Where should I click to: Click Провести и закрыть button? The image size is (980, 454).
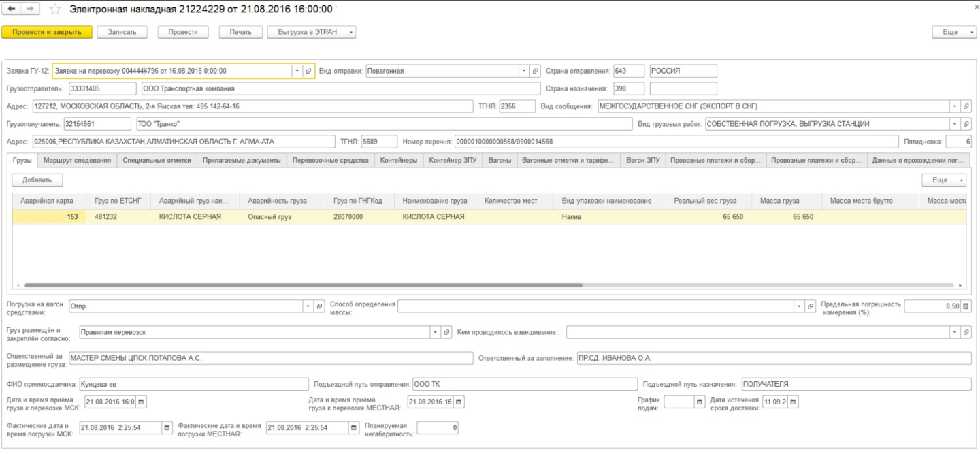point(47,32)
